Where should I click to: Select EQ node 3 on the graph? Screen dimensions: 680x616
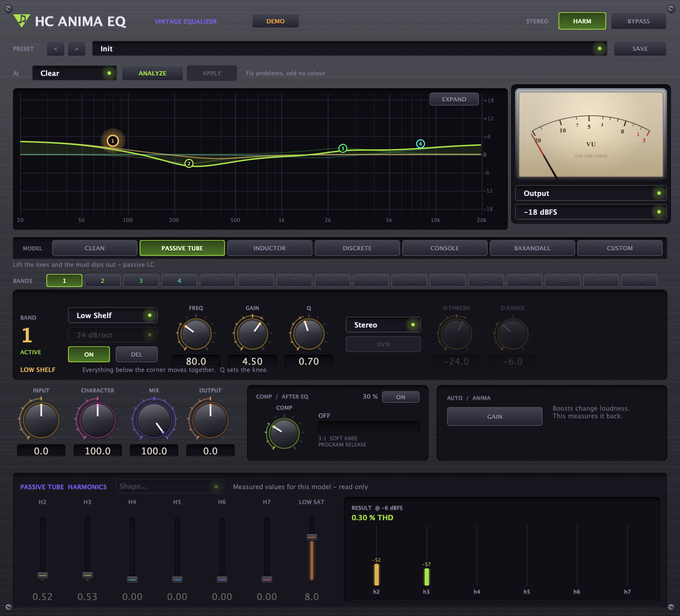343,148
